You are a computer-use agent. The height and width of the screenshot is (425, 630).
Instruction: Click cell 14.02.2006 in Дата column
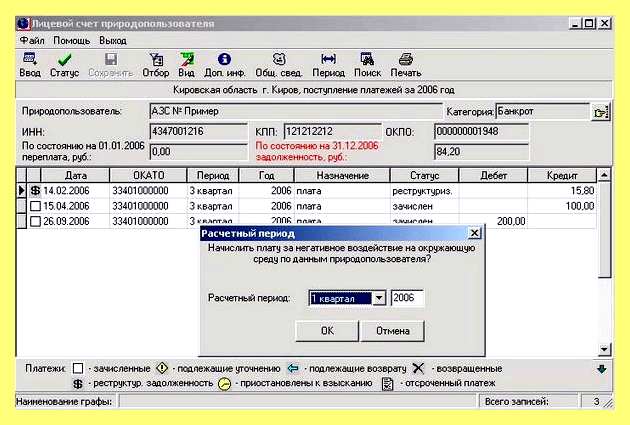75,191
